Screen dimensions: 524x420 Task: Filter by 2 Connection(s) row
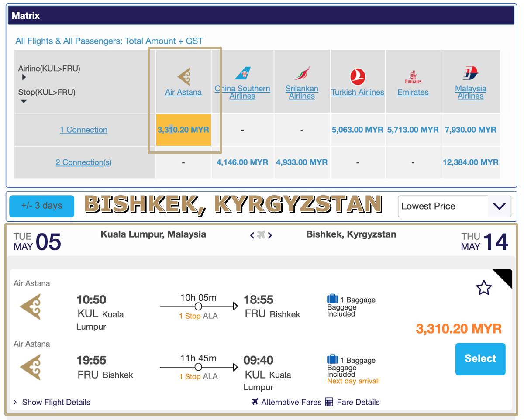click(83, 162)
